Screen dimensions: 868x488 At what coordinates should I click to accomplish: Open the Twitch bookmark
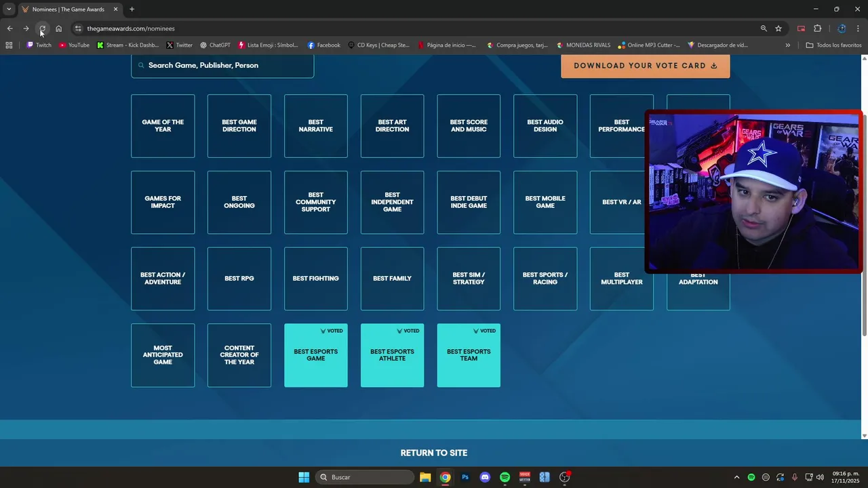pos(39,45)
